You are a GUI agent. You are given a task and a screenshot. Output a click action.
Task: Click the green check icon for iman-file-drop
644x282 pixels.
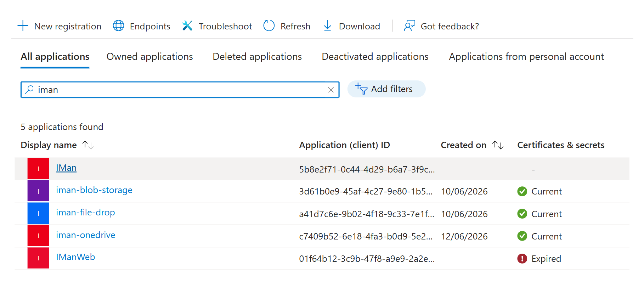click(522, 214)
